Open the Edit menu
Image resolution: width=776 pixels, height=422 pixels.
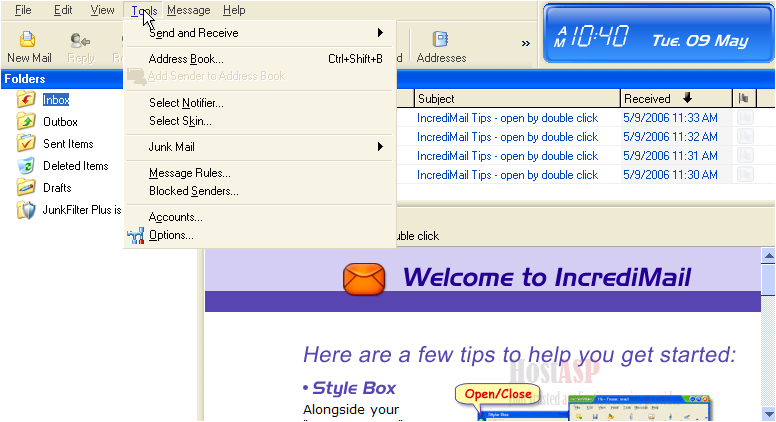63,10
